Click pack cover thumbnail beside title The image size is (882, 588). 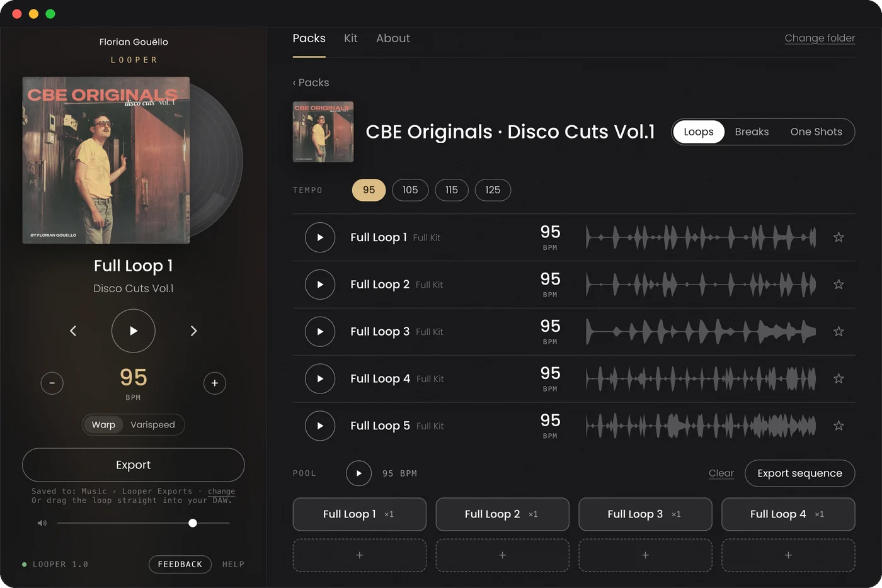pyautogui.click(x=323, y=132)
